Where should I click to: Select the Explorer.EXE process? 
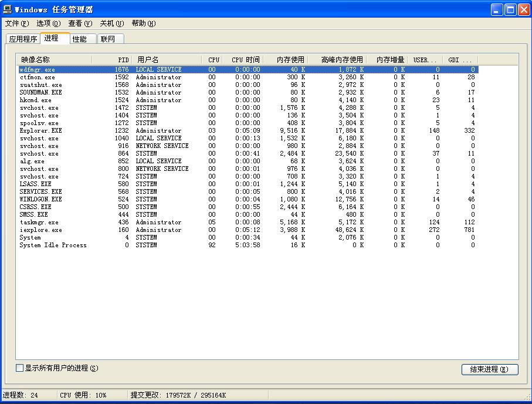pyautogui.click(x=248, y=130)
